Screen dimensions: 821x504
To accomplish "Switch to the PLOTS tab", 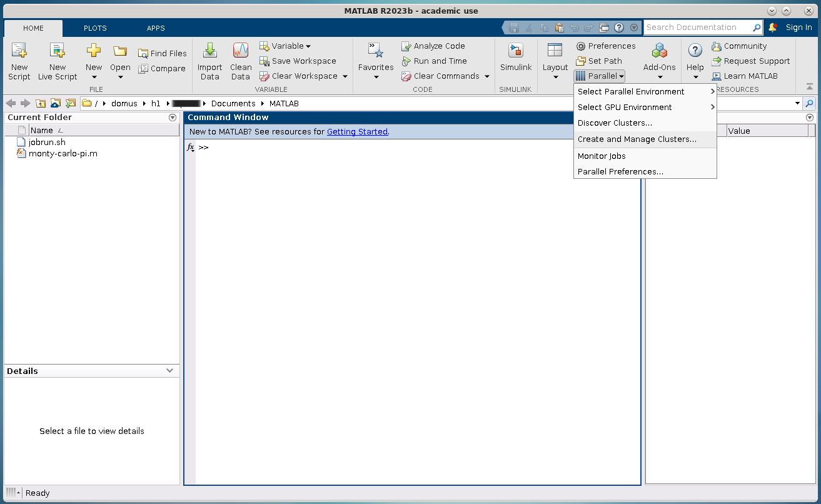I will click(95, 28).
